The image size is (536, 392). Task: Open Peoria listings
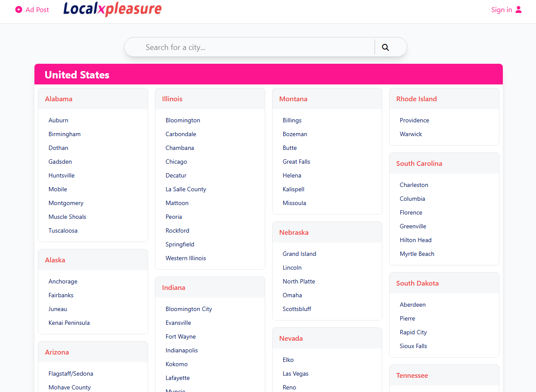coord(174,217)
